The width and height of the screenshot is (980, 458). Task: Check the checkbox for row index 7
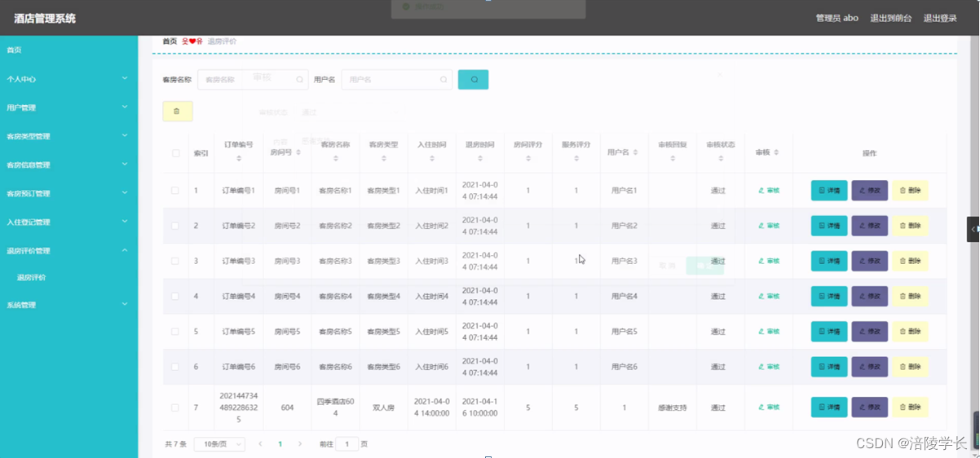click(175, 407)
